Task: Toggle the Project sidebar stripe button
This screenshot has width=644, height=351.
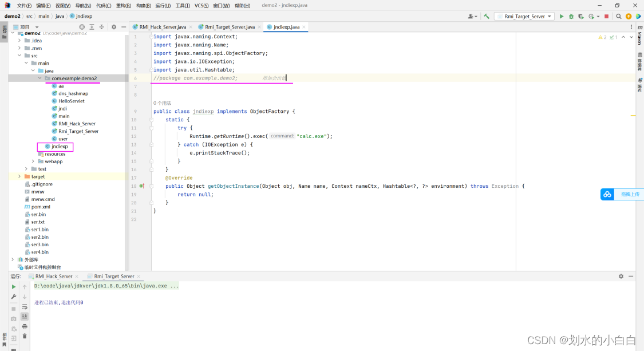Action: click(4, 31)
